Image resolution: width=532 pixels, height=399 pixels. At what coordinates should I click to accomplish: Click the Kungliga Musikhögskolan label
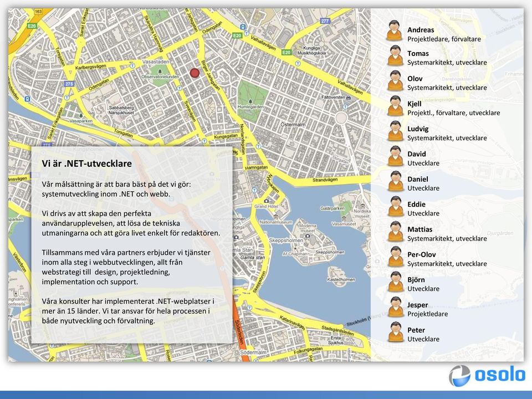point(311,50)
